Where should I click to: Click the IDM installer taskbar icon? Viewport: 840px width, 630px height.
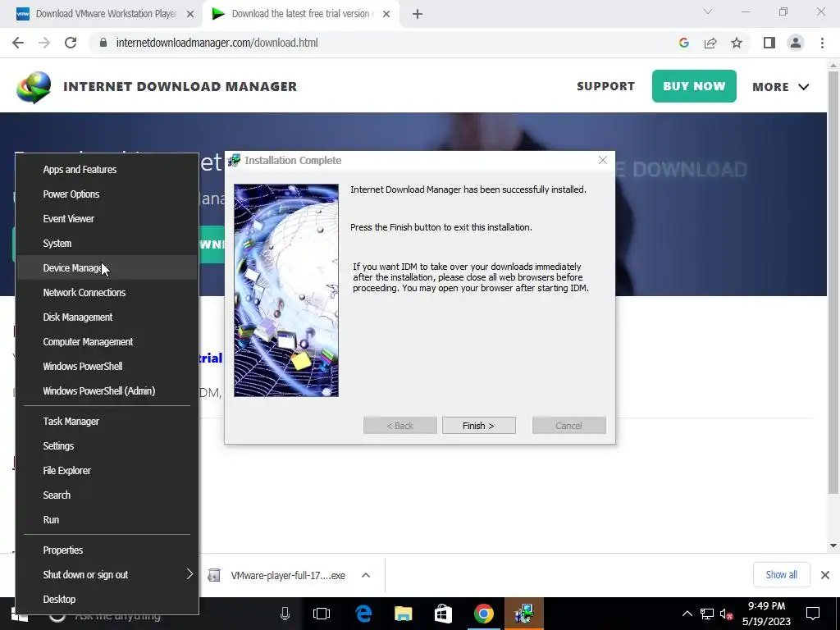pos(523,614)
